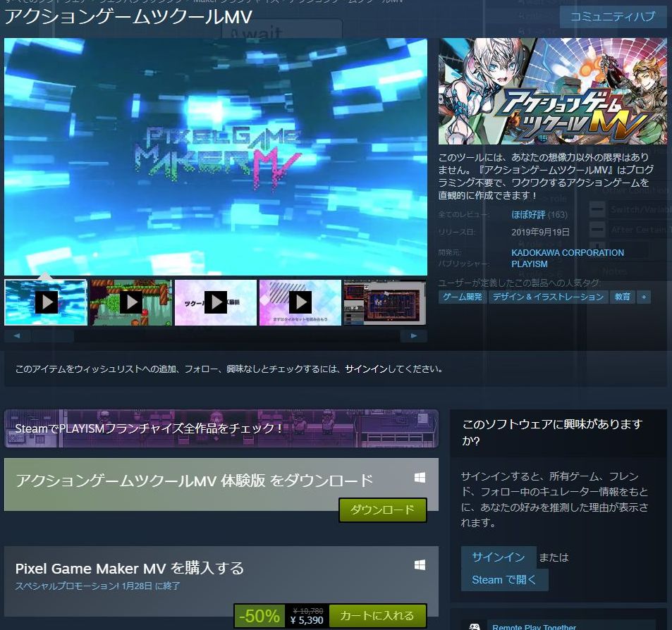Screen dimensions: 672x630
Task: Select the ゲーム開発 tag
Action: (463, 297)
